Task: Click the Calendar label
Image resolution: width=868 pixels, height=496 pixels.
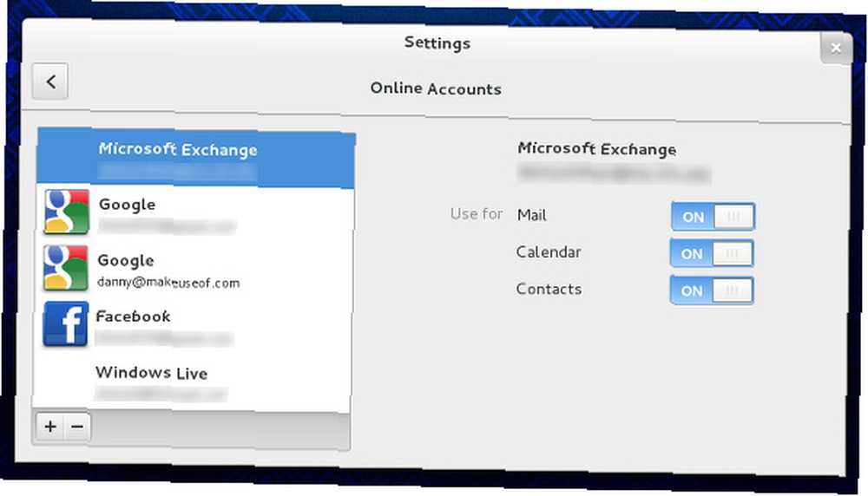Action: tap(548, 252)
